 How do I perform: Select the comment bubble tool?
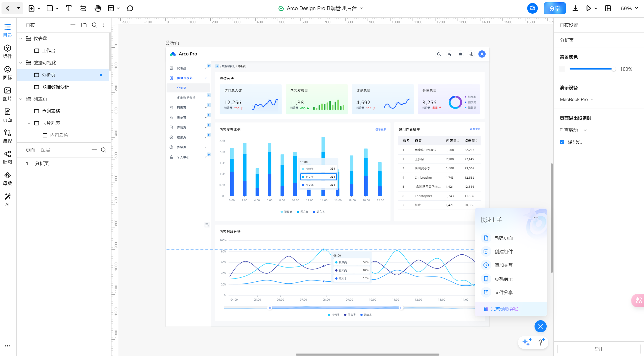[130, 8]
